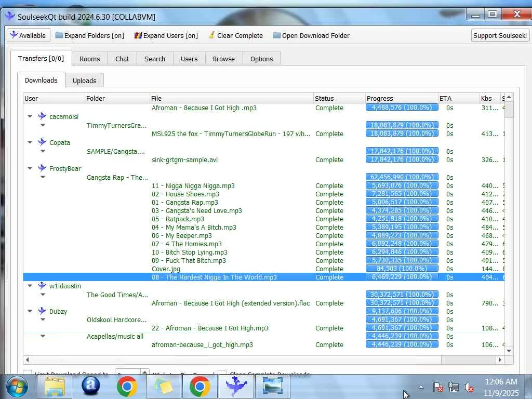
Task: Open the SoulseekQt taskbar icon
Action: pos(236,387)
